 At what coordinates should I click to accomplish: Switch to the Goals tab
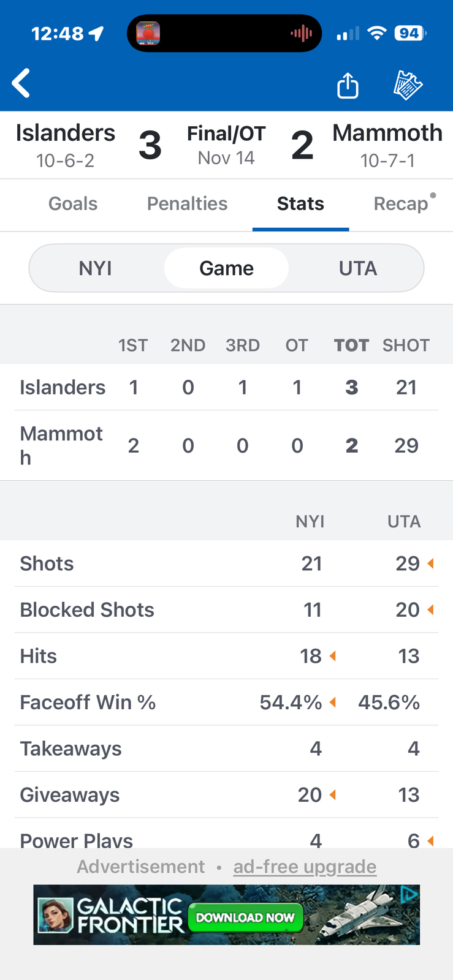pyautogui.click(x=73, y=204)
